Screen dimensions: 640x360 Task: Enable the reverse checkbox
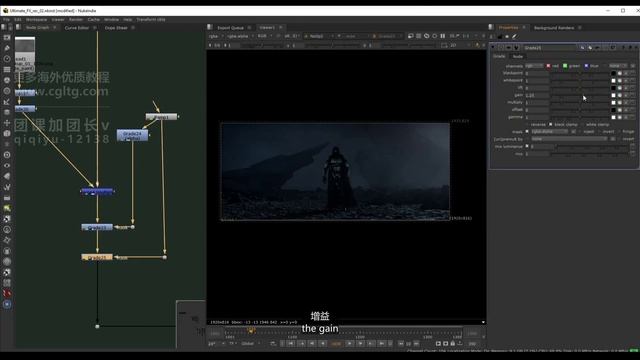[528, 124]
